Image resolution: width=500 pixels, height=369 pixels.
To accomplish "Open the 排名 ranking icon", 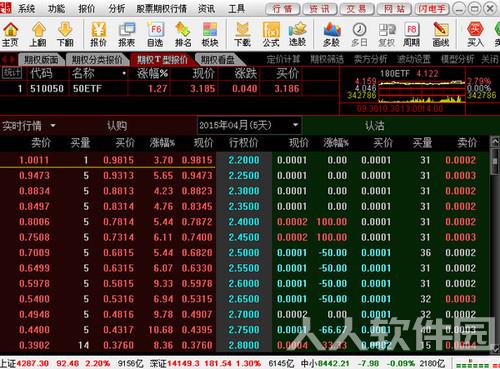I will tap(183, 34).
